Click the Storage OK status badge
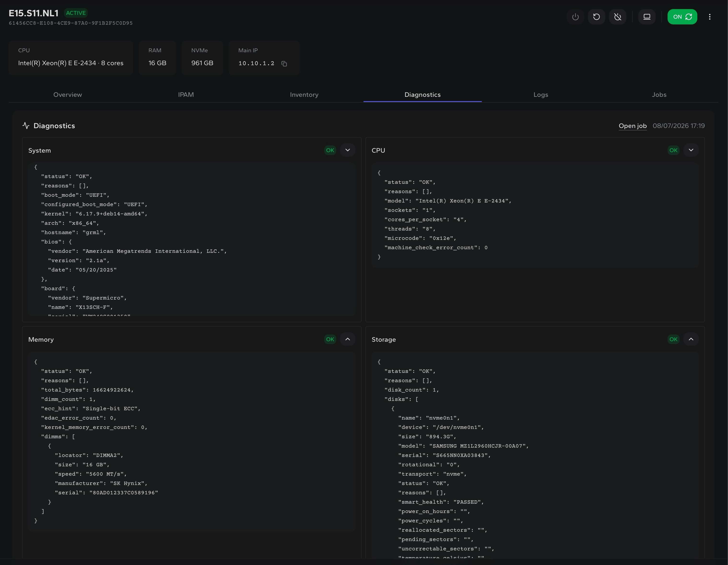Screen dimensions: 728x565 click(673, 339)
